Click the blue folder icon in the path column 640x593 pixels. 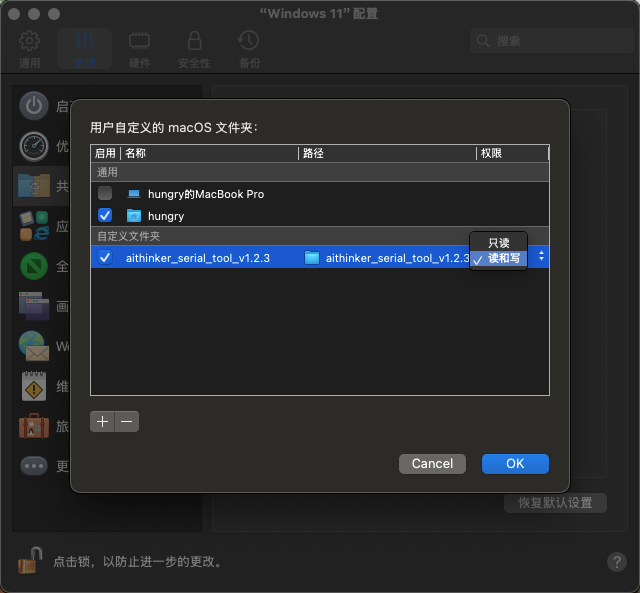click(312, 258)
